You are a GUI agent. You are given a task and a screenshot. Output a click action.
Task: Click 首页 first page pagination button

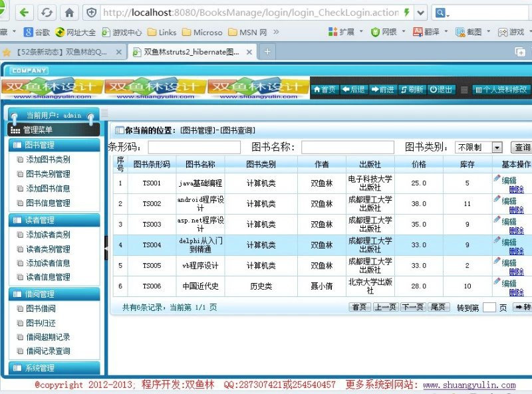359,307
